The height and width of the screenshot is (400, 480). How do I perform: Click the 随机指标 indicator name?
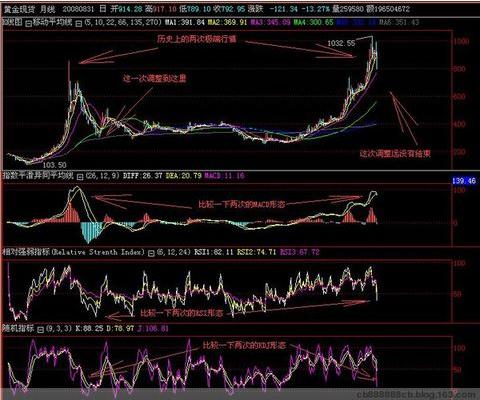tap(18, 329)
